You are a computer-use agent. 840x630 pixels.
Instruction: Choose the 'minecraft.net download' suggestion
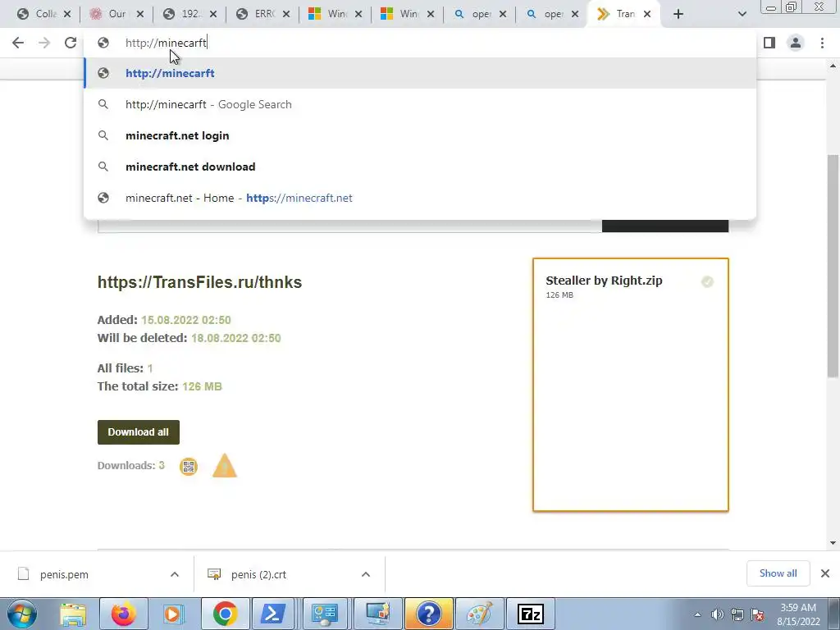click(x=420, y=167)
